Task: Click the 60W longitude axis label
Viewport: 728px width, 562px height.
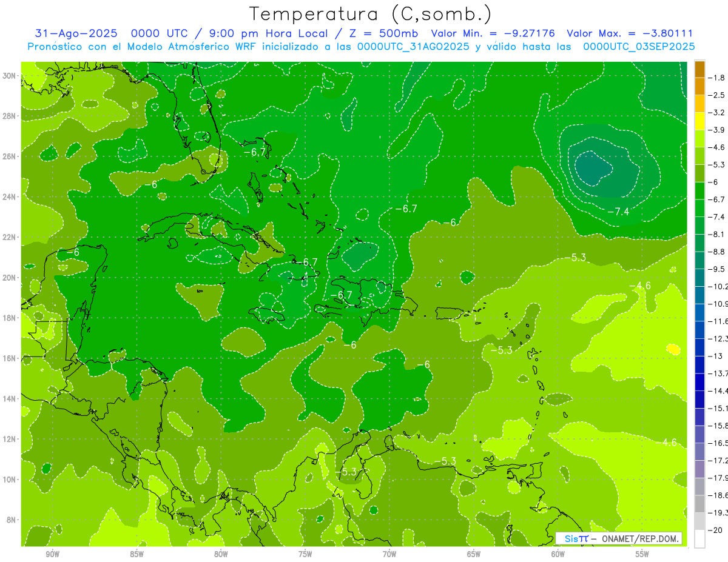Action: [x=558, y=554]
